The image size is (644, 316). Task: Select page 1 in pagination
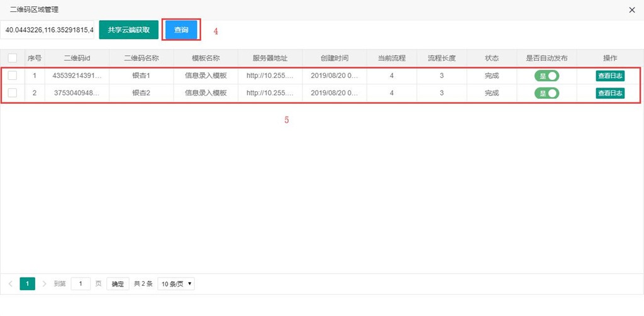click(x=27, y=284)
